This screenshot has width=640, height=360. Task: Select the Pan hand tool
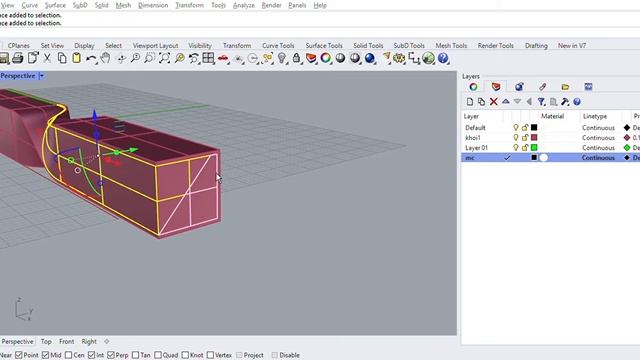105,58
